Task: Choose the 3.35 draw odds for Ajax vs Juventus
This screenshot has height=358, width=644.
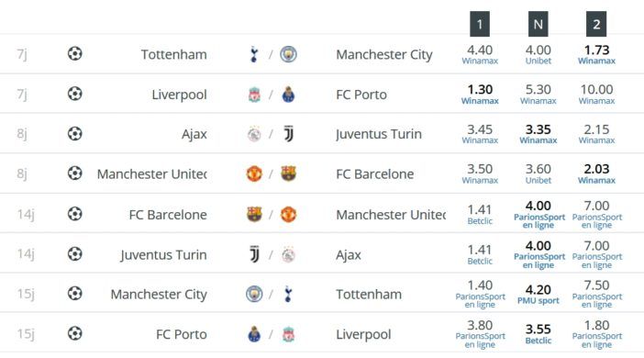Action: pyautogui.click(x=538, y=134)
